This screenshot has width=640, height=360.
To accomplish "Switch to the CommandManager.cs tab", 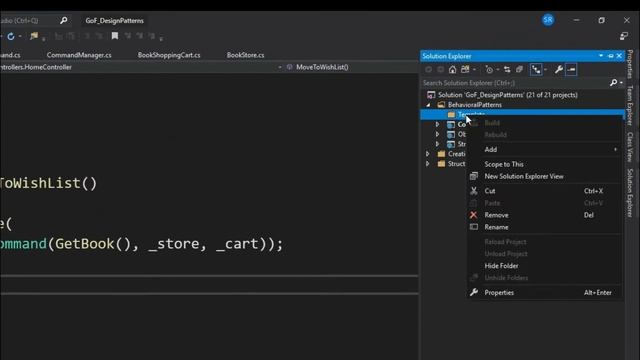I will click(x=79, y=55).
